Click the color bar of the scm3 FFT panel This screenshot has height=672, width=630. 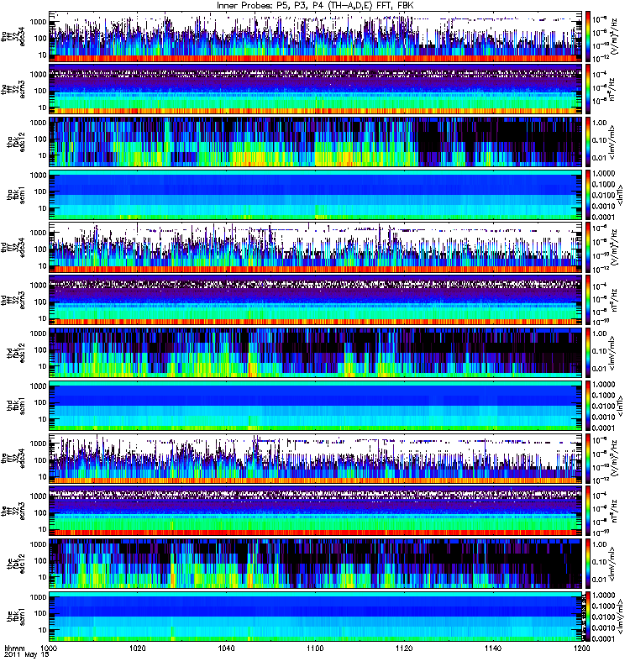(x=589, y=512)
